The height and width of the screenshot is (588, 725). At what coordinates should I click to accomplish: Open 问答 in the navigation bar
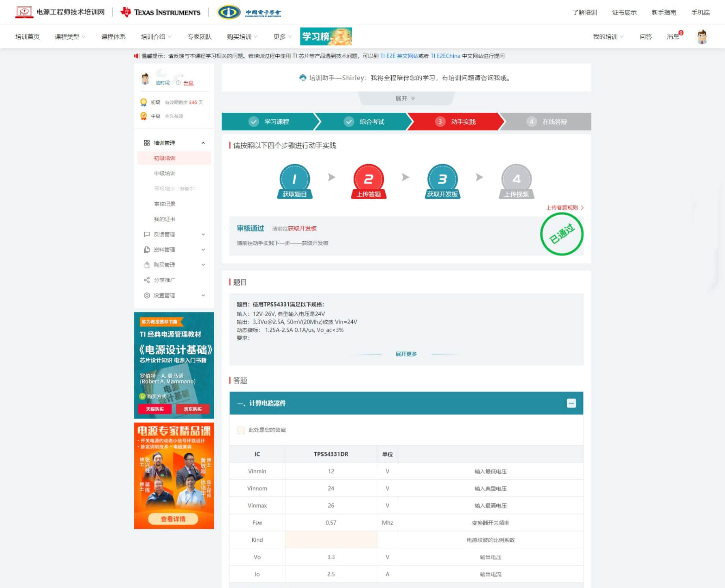click(x=645, y=36)
